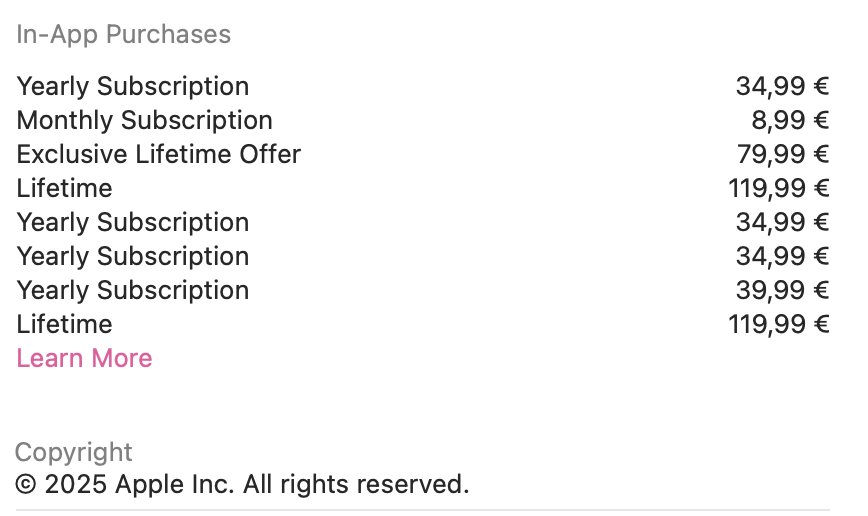The image size is (868, 516).
Task: Click the 2025 Apple Inc. rights text
Action: 242,484
